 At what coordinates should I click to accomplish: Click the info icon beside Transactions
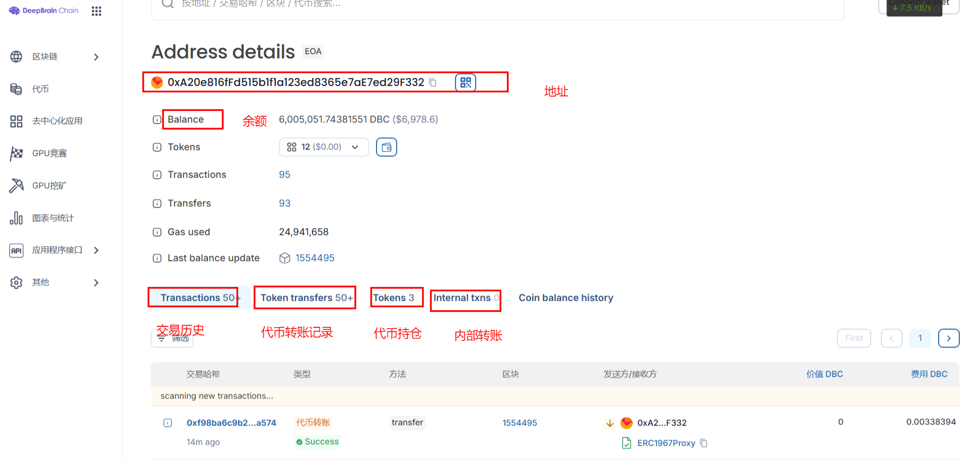(157, 175)
